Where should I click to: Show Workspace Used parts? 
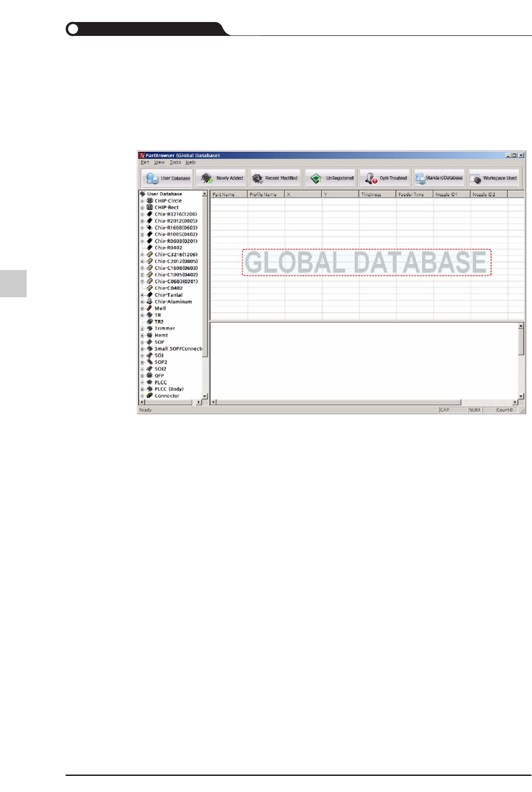(493, 178)
